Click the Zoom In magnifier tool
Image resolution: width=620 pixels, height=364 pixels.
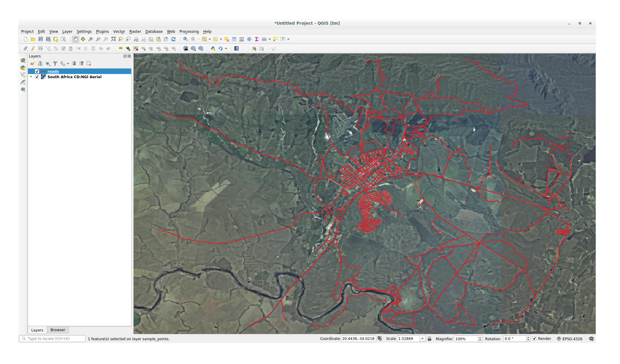91,39
